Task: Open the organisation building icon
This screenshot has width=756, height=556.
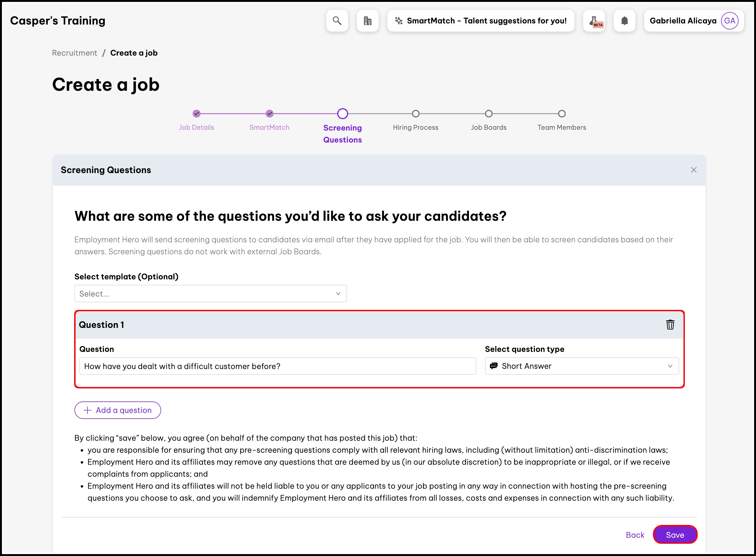Action: coord(368,21)
